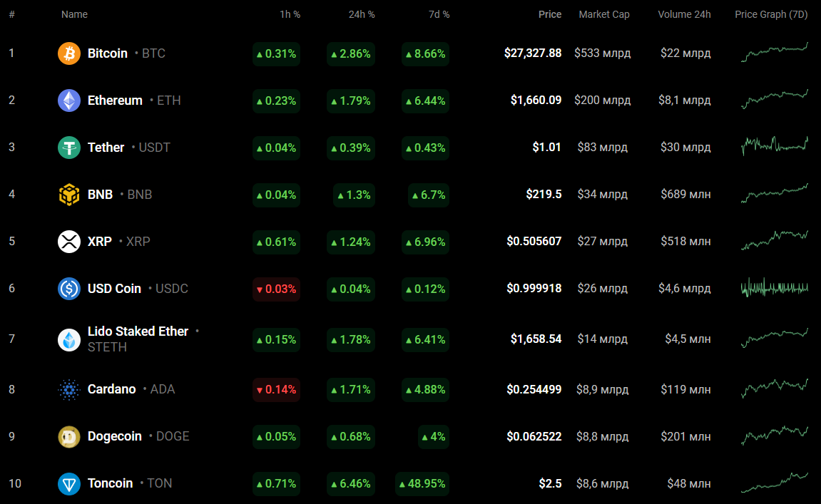Click the Dogecoin coin icon

coord(69,436)
